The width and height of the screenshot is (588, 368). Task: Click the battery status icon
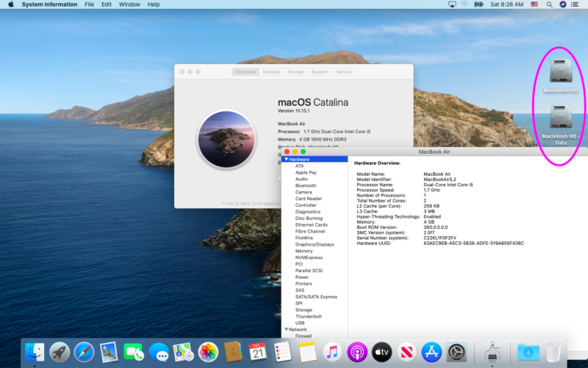[x=478, y=4]
